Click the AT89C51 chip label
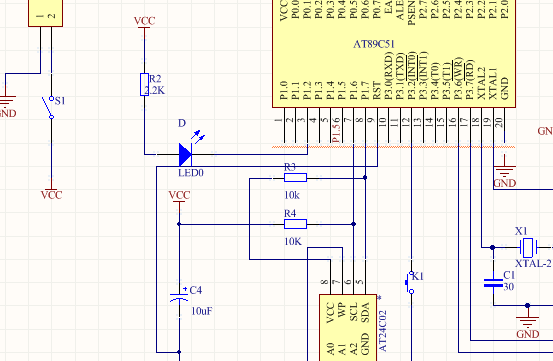This screenshot has height=361, width=553. click(x=374, y=44)
